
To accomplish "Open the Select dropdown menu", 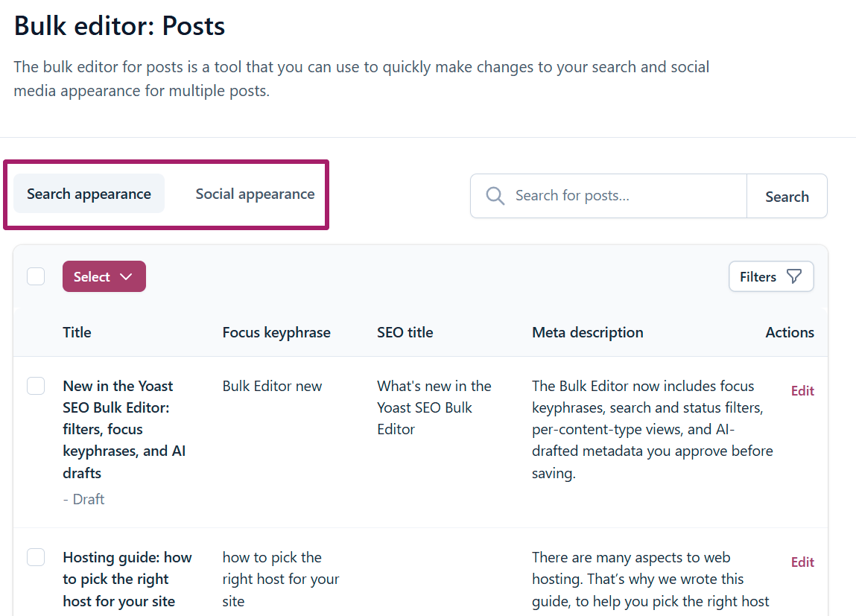I will pos(104,276).
